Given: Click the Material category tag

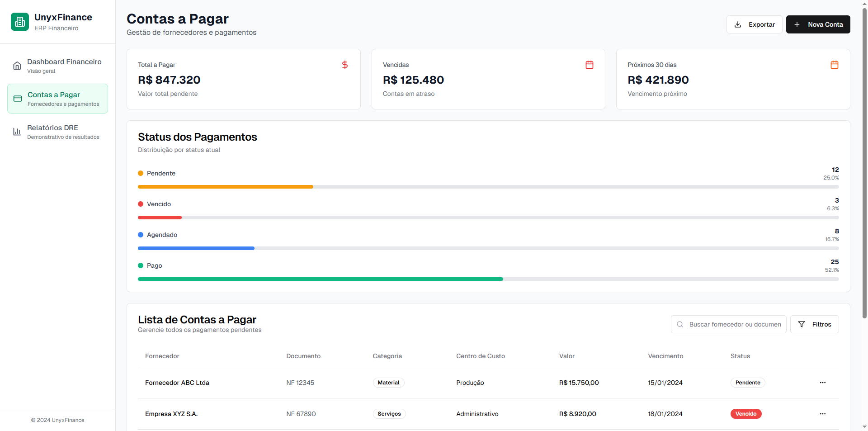Looking at the screenshot, I should click(388, 383).
